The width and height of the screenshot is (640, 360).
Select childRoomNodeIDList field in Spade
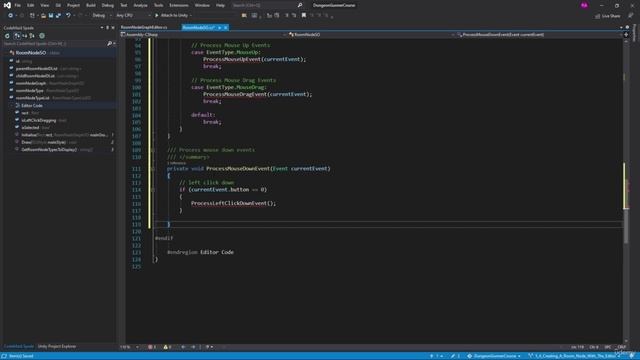[x=35, y=76]
